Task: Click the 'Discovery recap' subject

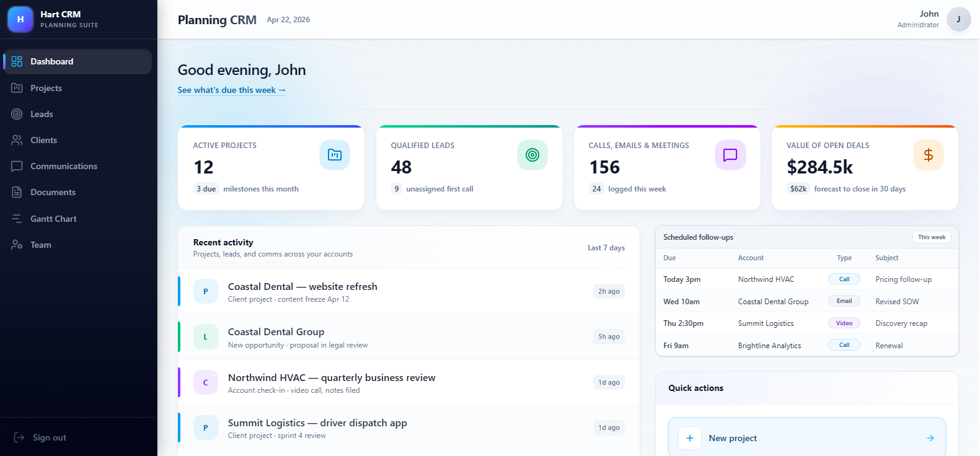Action: (901, 323)
